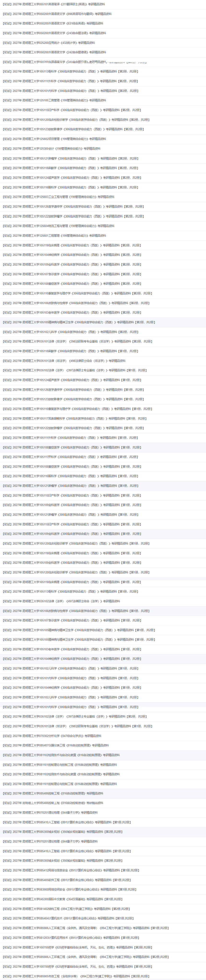Open 105122放射肿瘤学 第2册 link
206x980 pixels.
(x=74, y=216)
